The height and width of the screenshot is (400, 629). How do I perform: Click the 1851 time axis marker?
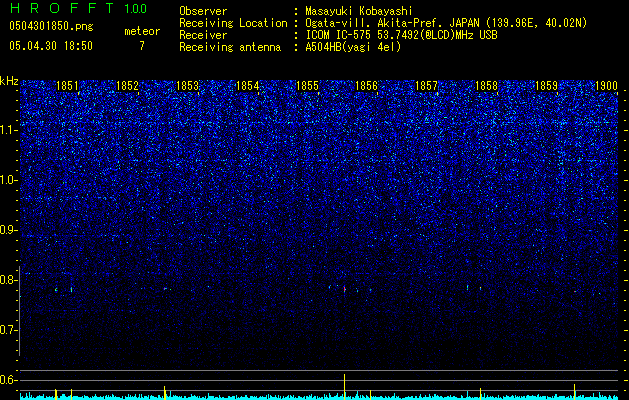[67, 86]
